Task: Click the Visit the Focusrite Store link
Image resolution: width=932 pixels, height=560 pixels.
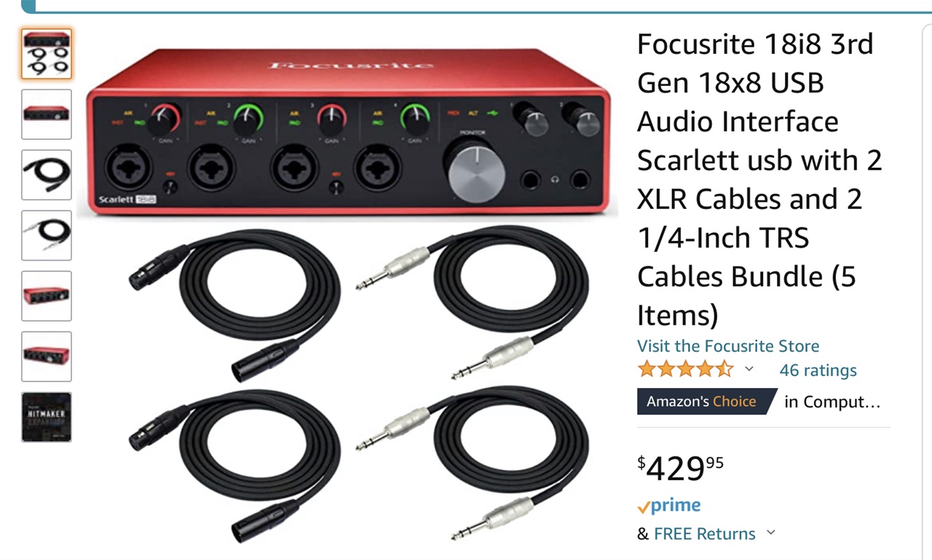Action: pyautogui.click(x=728, y=346)
